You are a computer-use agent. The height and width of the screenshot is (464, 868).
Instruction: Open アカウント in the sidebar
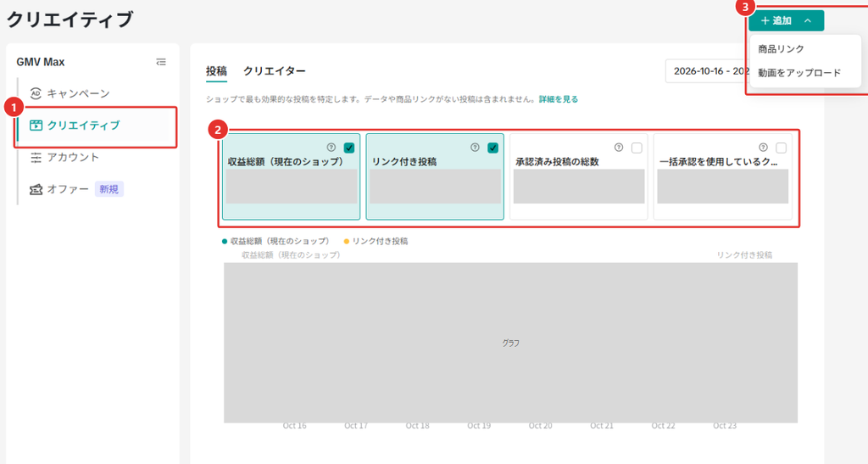[x=73, y=157]
